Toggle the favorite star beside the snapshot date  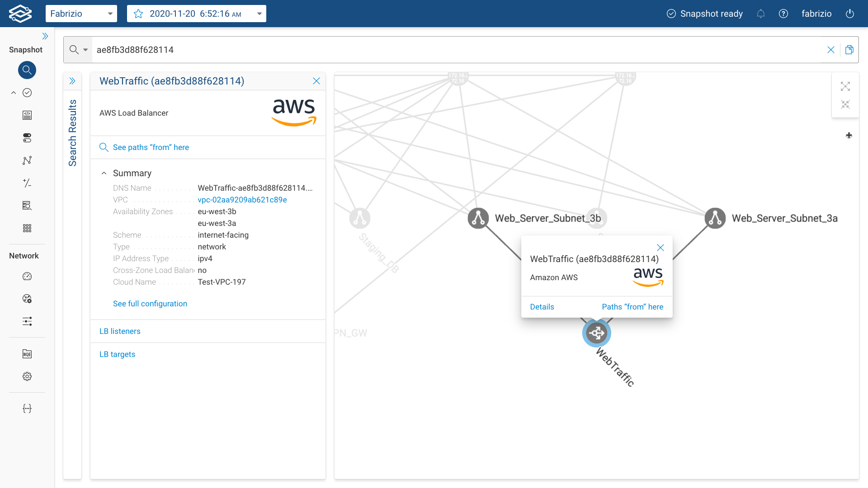point(137,14)
